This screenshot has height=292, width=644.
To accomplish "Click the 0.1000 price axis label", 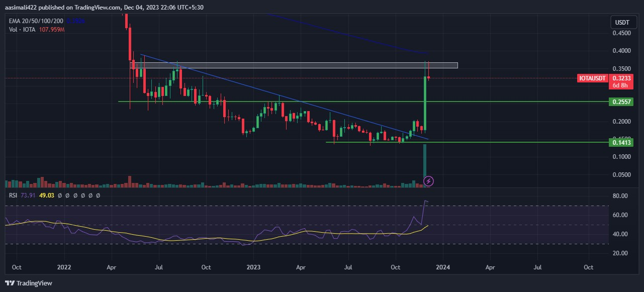I will (x=622, y=157).
